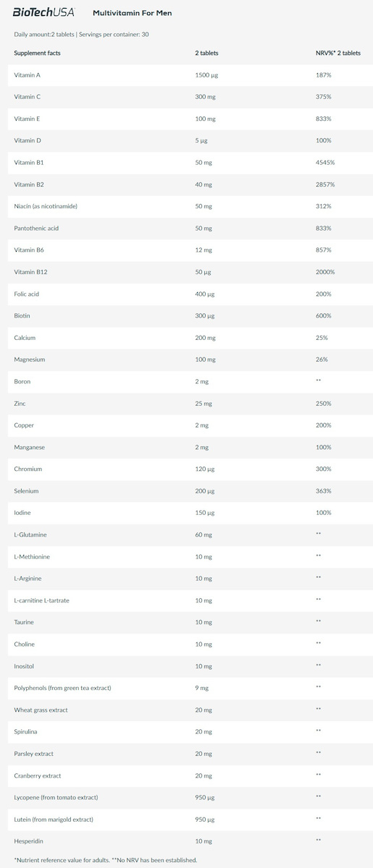Select the Niacin (as nicotinamide) row
The image size is (373, 868).
click(186, 206)
